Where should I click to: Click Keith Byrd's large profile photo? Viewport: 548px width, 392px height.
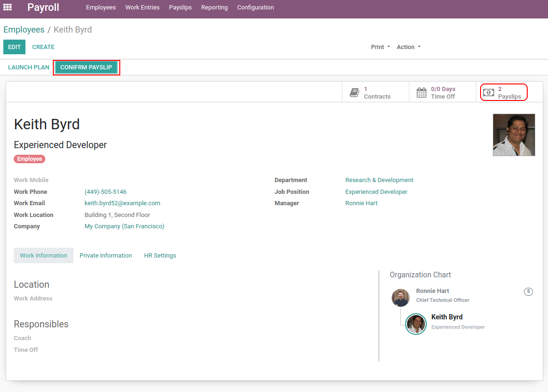514,135
